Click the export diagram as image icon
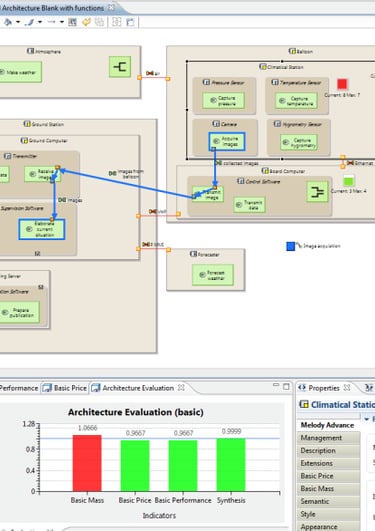 (x=130, y=22)
